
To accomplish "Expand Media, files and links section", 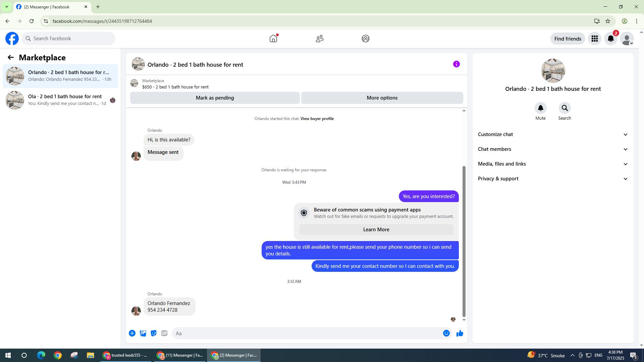I will pyautogui.click(x=552, y=164).
